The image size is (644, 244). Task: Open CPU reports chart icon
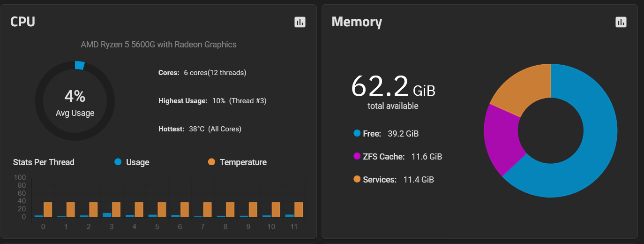(x=300, y=22)
